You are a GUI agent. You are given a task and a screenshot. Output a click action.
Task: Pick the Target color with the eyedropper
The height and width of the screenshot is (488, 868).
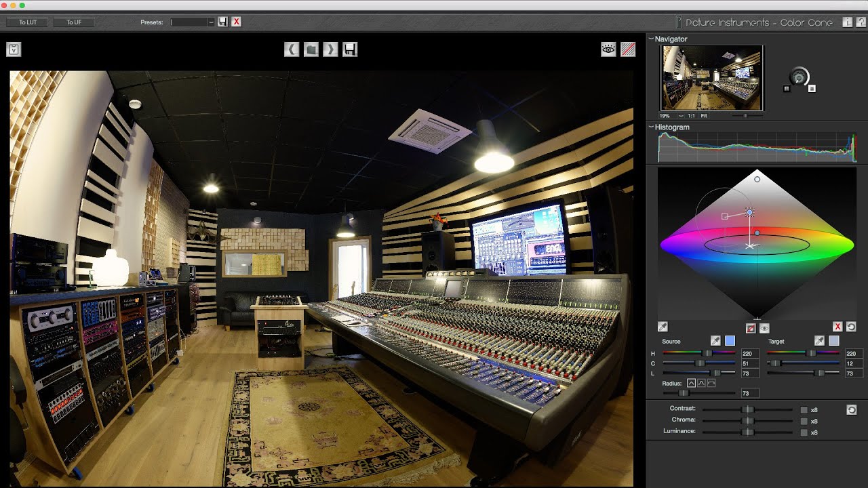click(x=819, y=341)
